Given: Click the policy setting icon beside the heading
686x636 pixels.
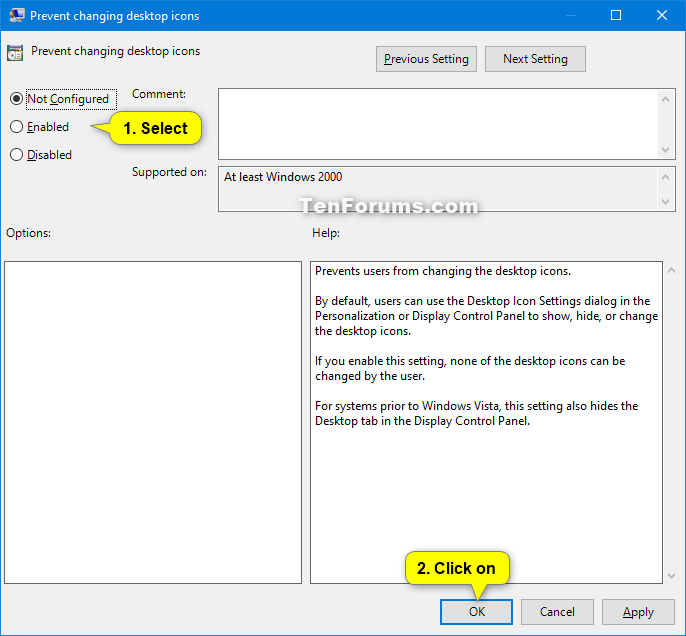Looking at the screenshot, I should click(x=15, y=53).
